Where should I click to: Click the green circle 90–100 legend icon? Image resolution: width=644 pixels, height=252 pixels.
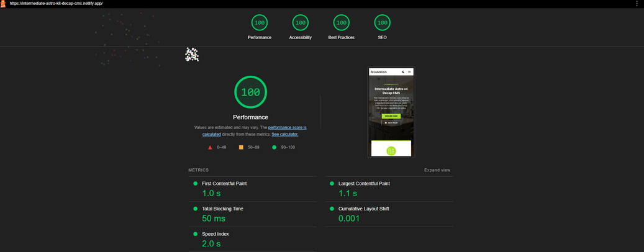coord(274,148)
